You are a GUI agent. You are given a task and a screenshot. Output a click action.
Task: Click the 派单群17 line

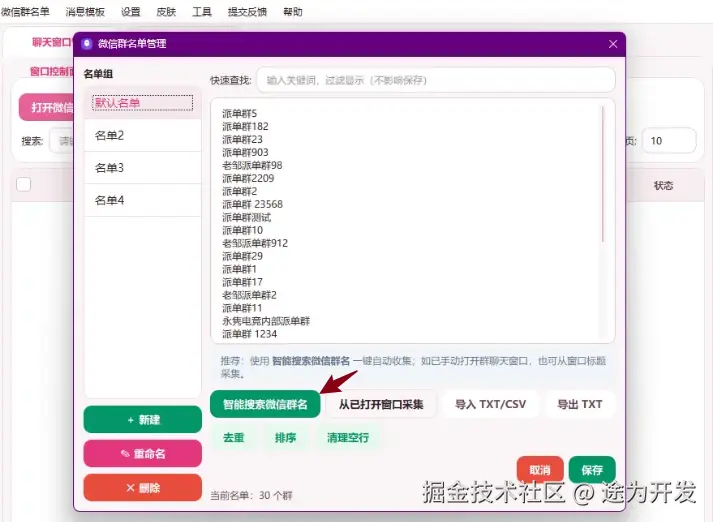click(x=242, y=282)
